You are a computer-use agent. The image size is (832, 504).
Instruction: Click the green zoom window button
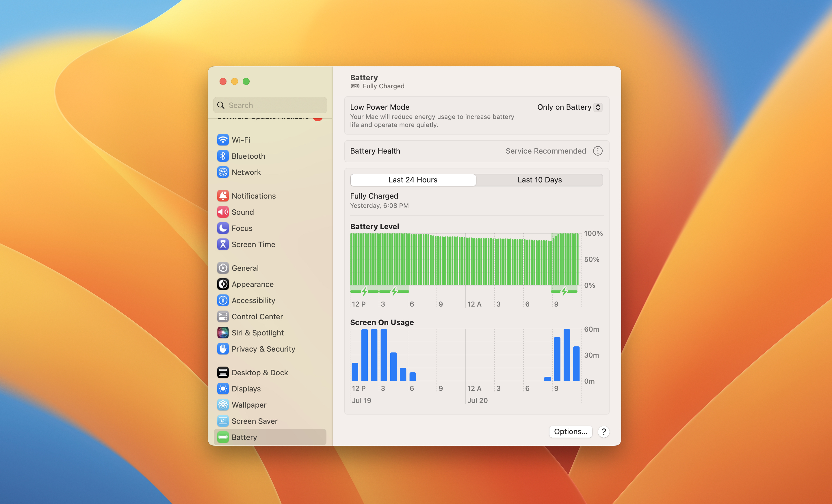click(246, 81)
